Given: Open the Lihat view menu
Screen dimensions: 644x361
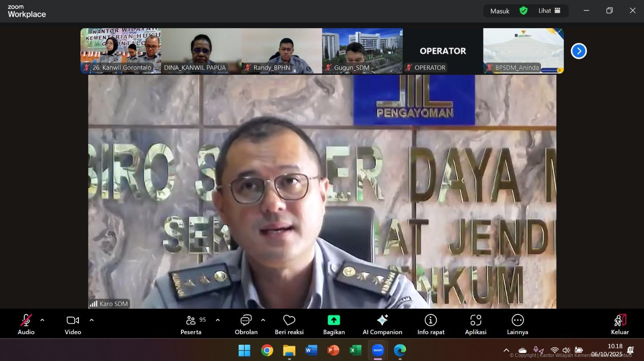Looking at the screenshot, I should point(549,11).
